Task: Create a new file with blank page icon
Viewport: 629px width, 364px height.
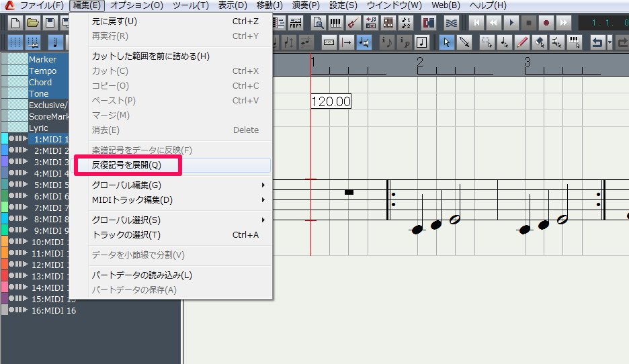Action: 14,23
